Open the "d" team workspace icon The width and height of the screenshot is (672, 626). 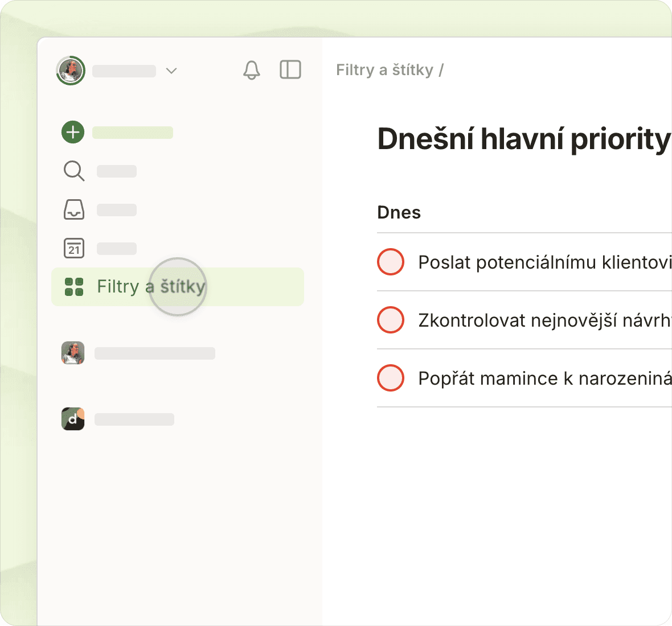[x=73, y=419]
